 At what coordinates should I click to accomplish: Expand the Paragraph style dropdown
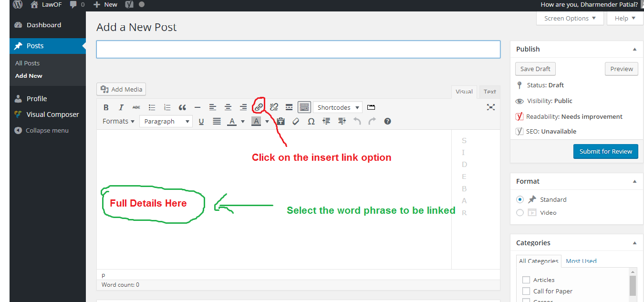tap(166, 122)
